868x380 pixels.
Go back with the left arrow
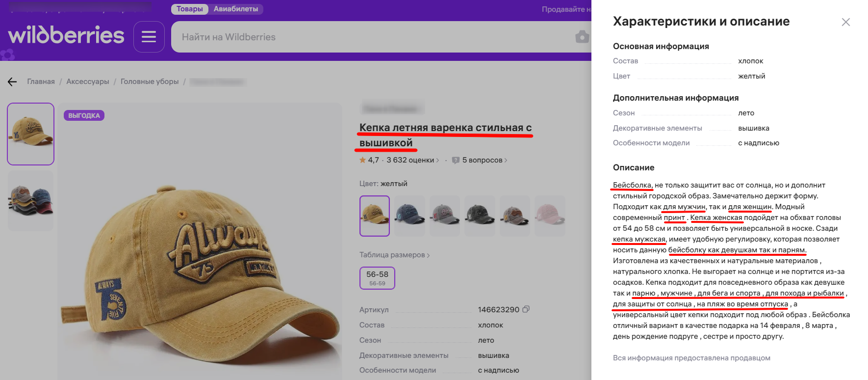[x=12, y=81]
